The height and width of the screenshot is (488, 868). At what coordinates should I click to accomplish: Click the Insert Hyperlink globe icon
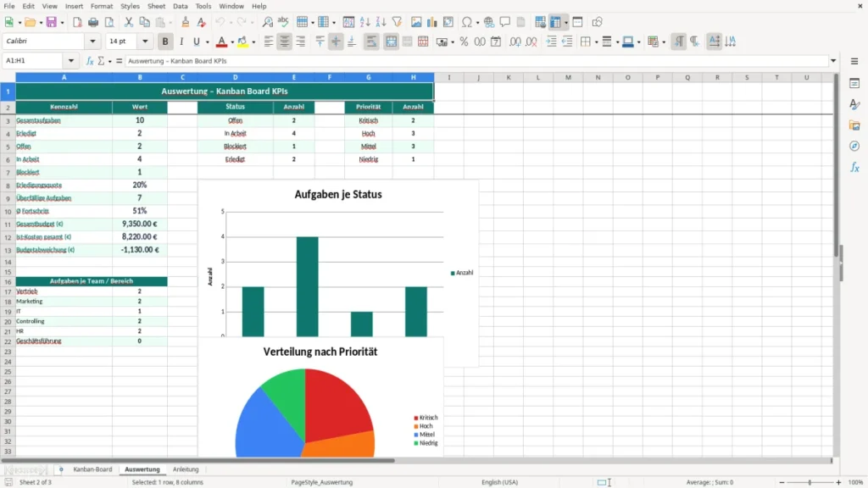(x=489, y=22)
